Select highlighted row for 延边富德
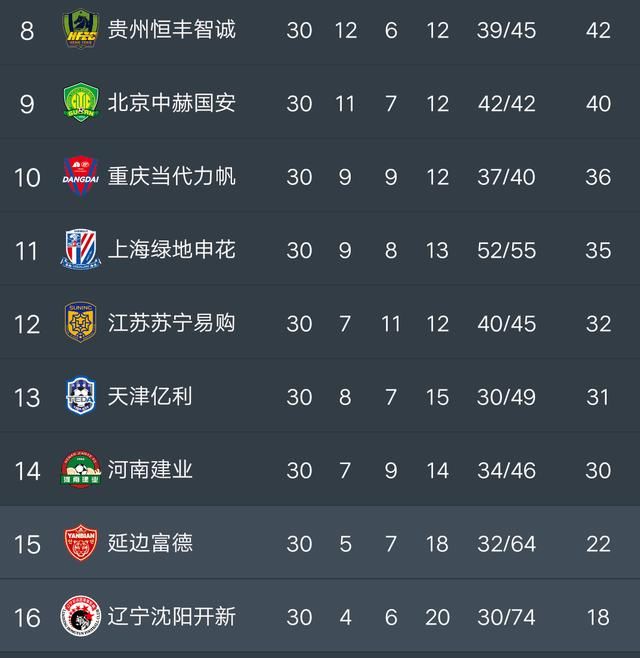The image size is (640, 658). pos(320,543)
